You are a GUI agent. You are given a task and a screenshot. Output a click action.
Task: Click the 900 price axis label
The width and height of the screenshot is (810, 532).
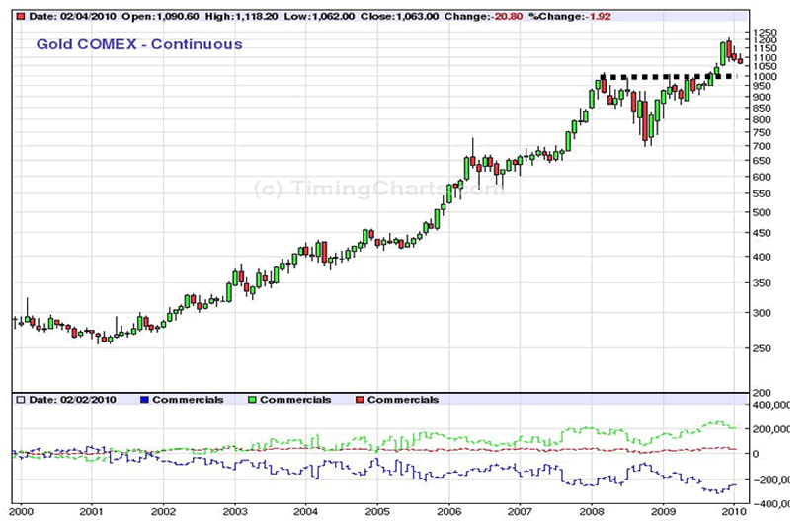(x=762, y=97)
